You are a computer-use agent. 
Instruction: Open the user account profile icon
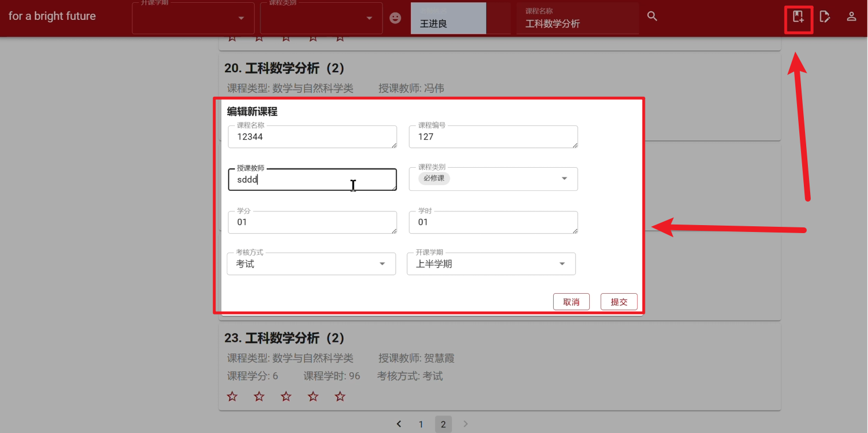click(x=851, y=17)
